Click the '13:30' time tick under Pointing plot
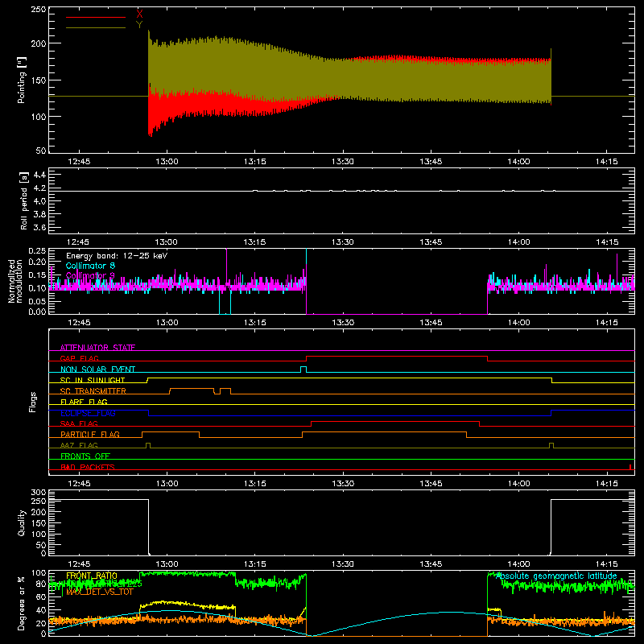Viewport: 644px width, 644px height. pyautogui.click(x=343, y=162)
